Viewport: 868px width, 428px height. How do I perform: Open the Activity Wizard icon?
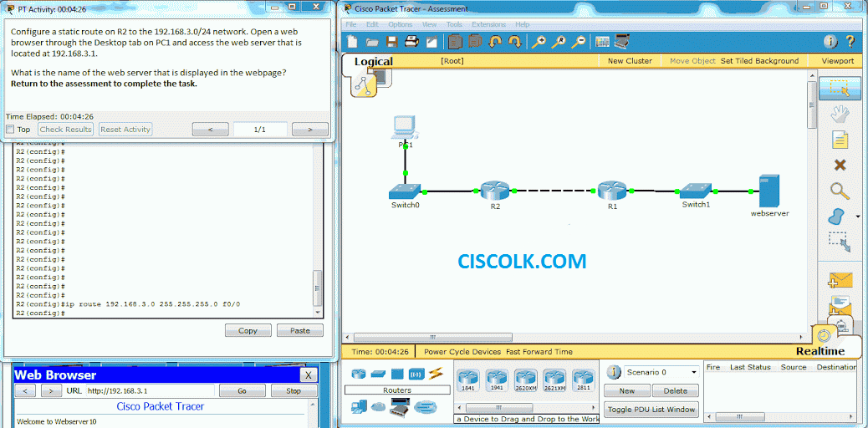[x=431, y=42]
